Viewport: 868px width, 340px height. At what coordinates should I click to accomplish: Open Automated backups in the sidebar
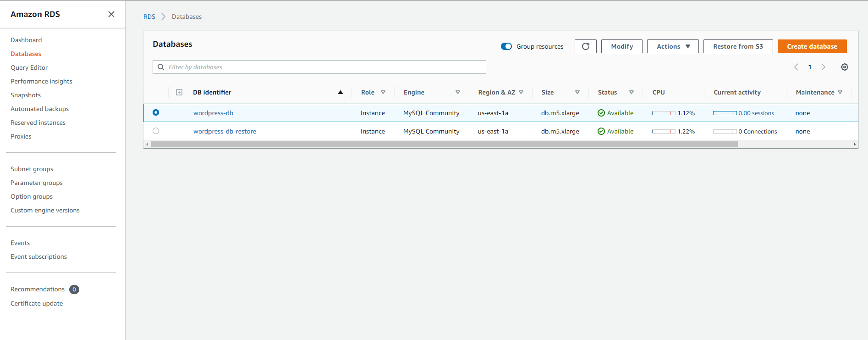coord(39,109)
